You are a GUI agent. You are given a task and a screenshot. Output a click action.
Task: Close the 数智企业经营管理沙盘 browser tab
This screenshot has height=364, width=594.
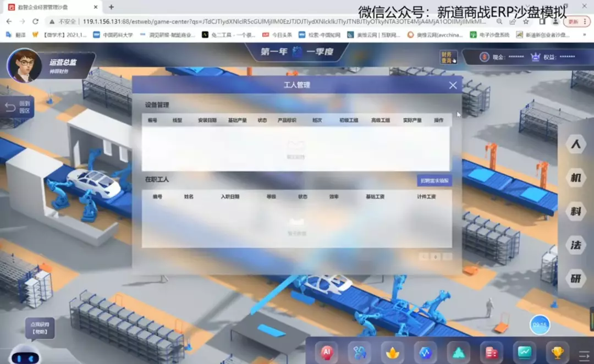tap(96, 7)
